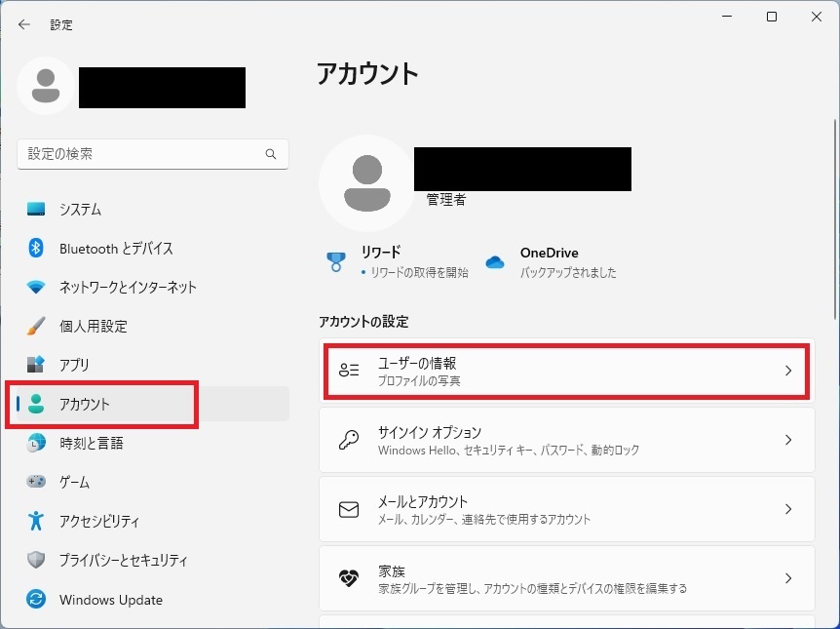
Task: Click the large account avatar picture
Action: 367,183
